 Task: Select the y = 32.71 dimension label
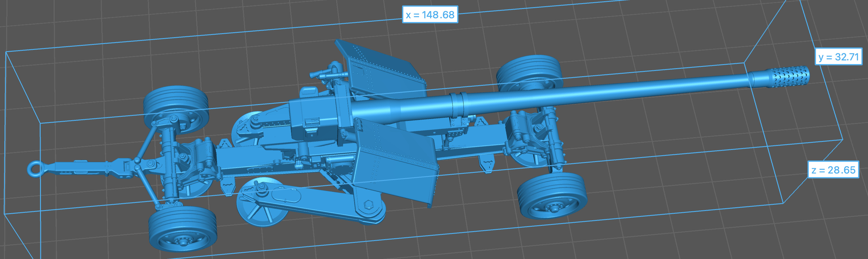[x=838, y=57]
